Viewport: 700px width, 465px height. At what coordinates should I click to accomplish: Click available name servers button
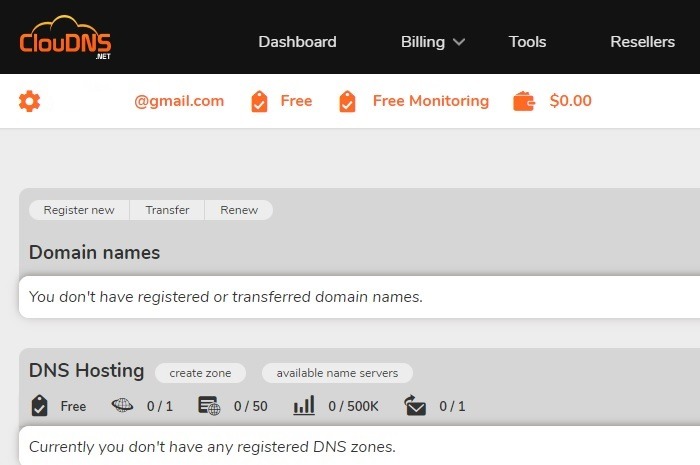pos(337,373)
